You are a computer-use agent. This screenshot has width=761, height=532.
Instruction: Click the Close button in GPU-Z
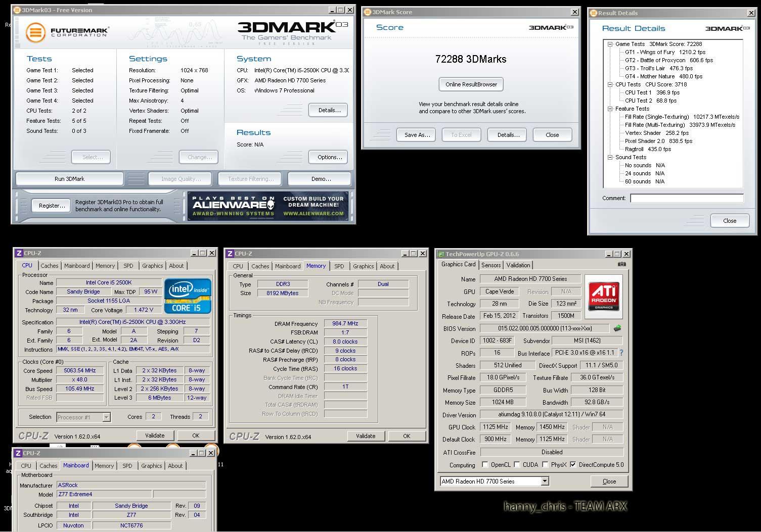609,481
